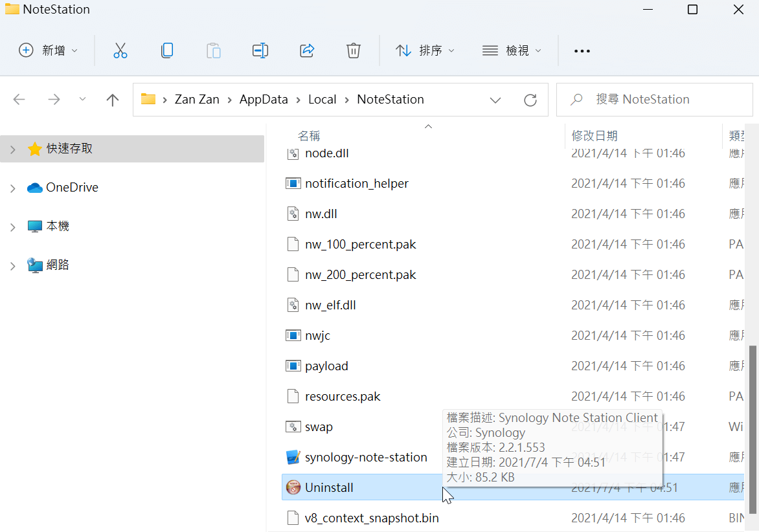Click the 快速存取 star icon
The image size is (759, 532).
pos(35,149)
